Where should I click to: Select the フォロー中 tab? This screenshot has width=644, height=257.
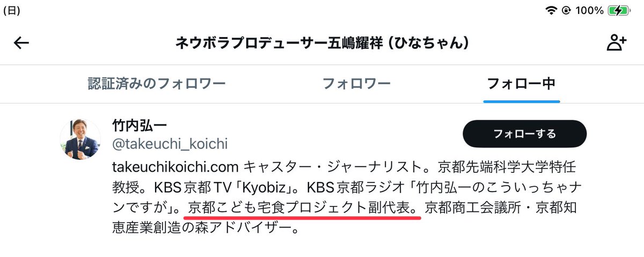tap(521, 84)
